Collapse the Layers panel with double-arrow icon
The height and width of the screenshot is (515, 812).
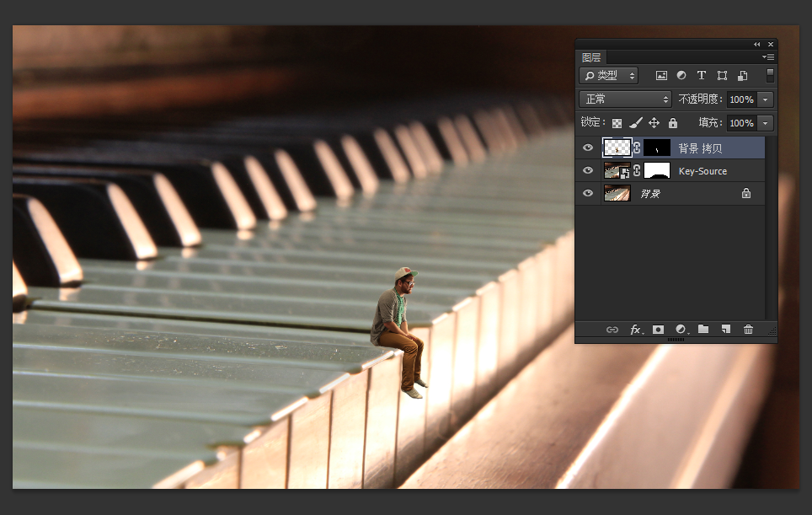tap(756, 45)
